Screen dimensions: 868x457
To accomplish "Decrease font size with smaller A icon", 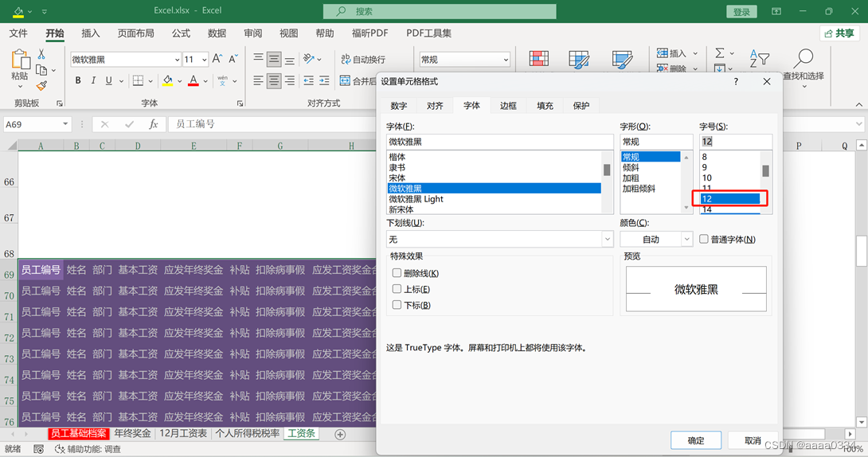I will coord(233,59).
